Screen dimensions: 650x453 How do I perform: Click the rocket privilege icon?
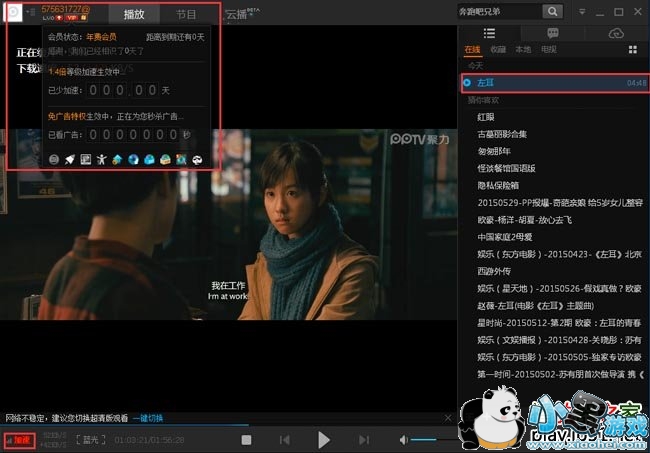[x=70, y=160]
